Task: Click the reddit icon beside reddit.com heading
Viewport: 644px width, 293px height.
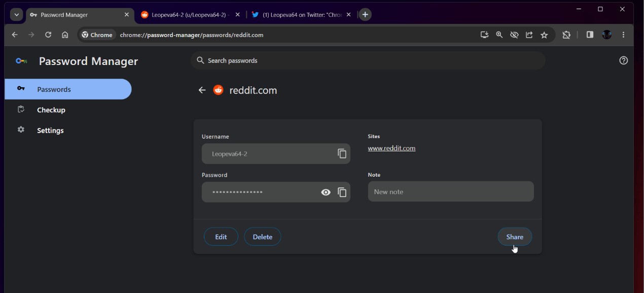Action: point(218,90)
